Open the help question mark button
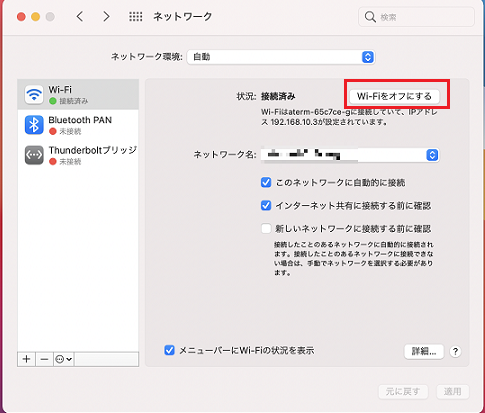Image resolution: width=485 pixels, height=413 pixels. point(455,351)
